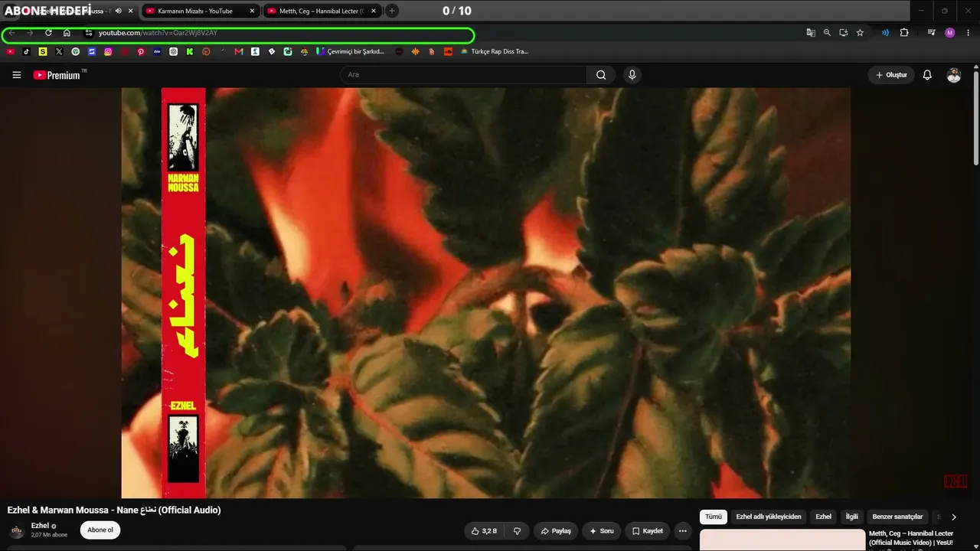980x551 pixels.
Task: Select the Benzer sanatçılar chip
Action: 897,517
